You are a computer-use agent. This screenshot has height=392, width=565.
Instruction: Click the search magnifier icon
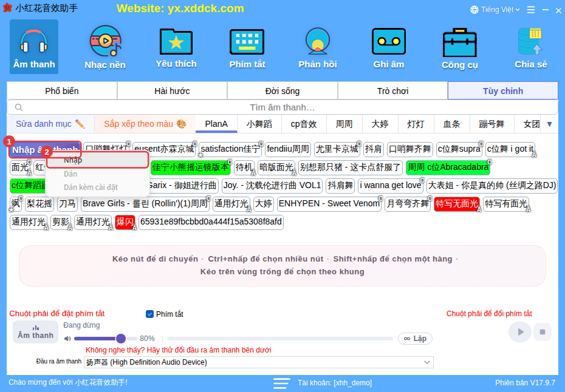point(19,107)
